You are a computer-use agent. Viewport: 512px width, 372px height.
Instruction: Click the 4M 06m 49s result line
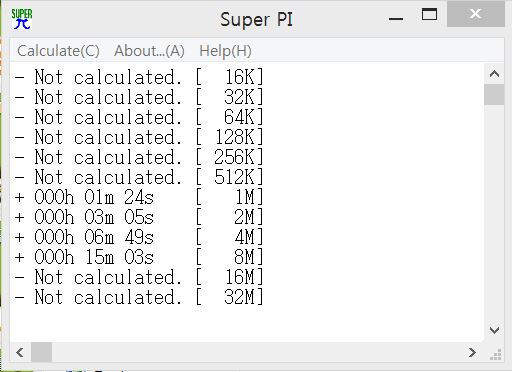click(139, 237)
